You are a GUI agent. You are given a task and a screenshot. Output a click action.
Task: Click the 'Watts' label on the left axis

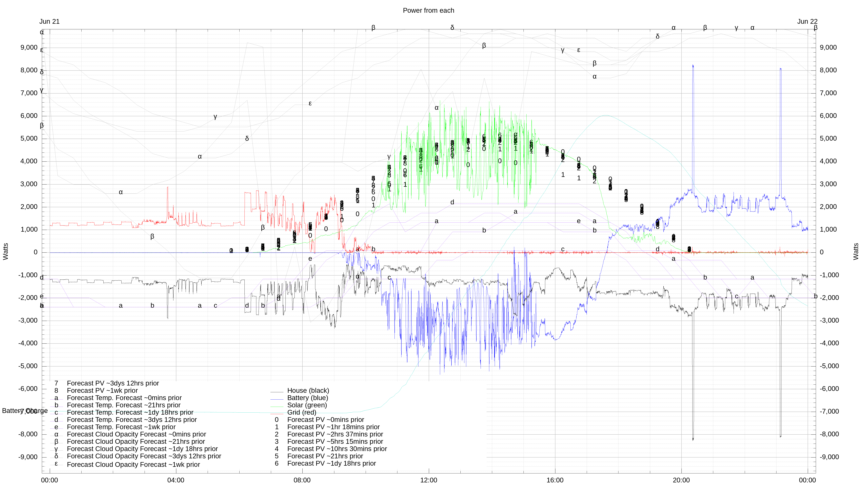pyautogui.click(x=5, y=252)
